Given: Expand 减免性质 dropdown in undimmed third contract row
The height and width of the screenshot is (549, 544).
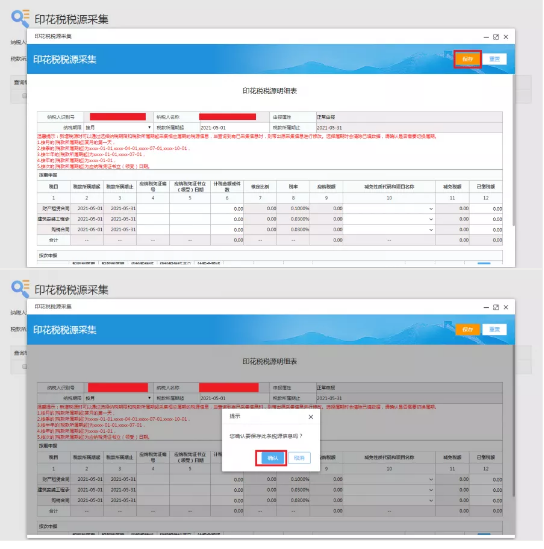Looking at the screenshot, I should tap(431, 230).
